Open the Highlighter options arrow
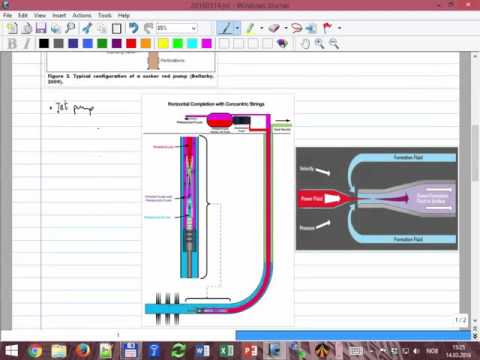This screenshot has width=480, height=360. (262, 28)
